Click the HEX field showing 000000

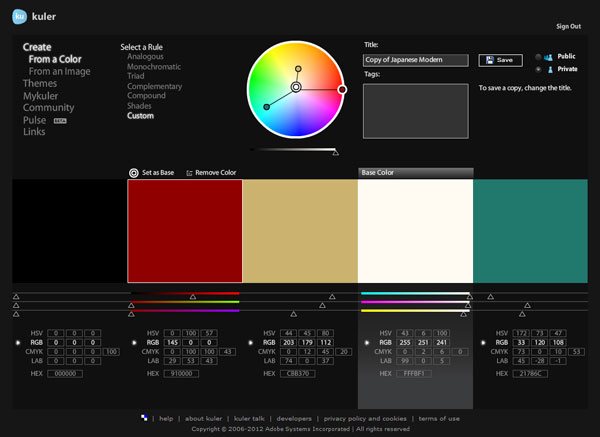(65, 373)
